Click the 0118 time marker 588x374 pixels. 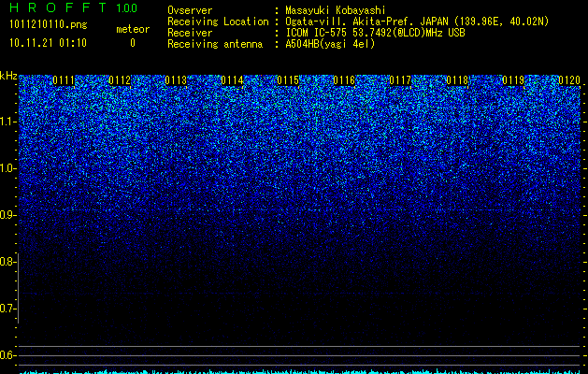(457, 80)
